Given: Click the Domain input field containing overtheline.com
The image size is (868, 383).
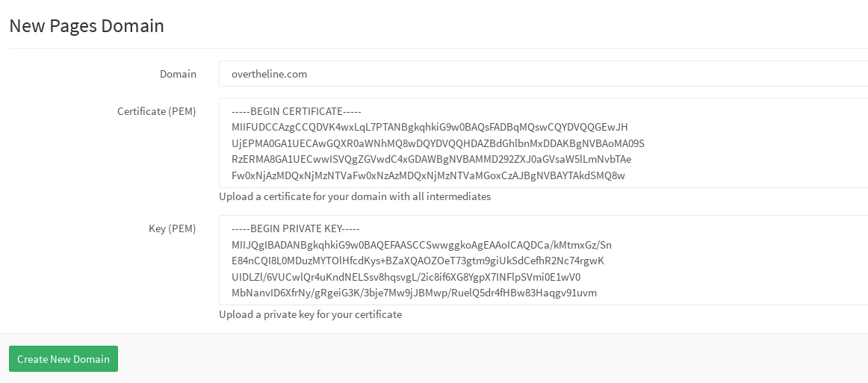Looking at the screenshot, I should click(x=543, y=74).
